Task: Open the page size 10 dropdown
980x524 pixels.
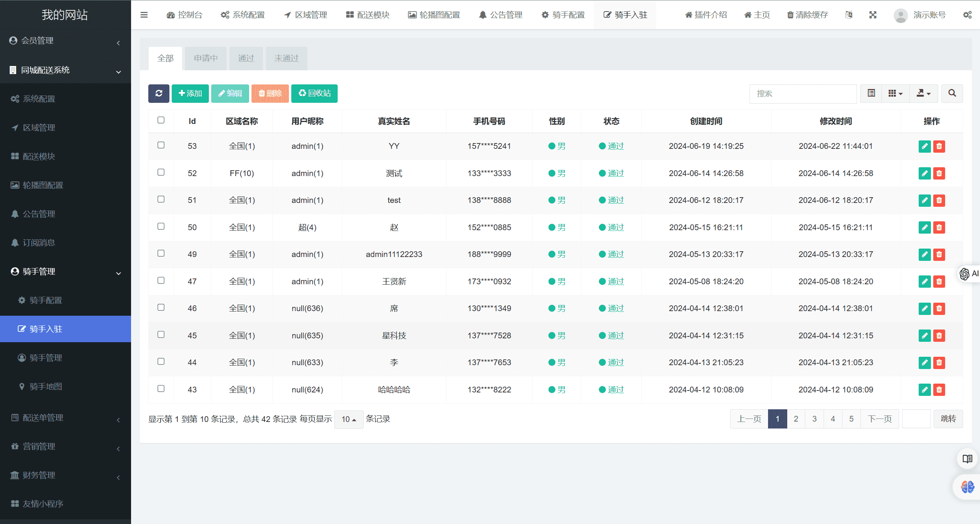Action: click(x=349, y=419)
